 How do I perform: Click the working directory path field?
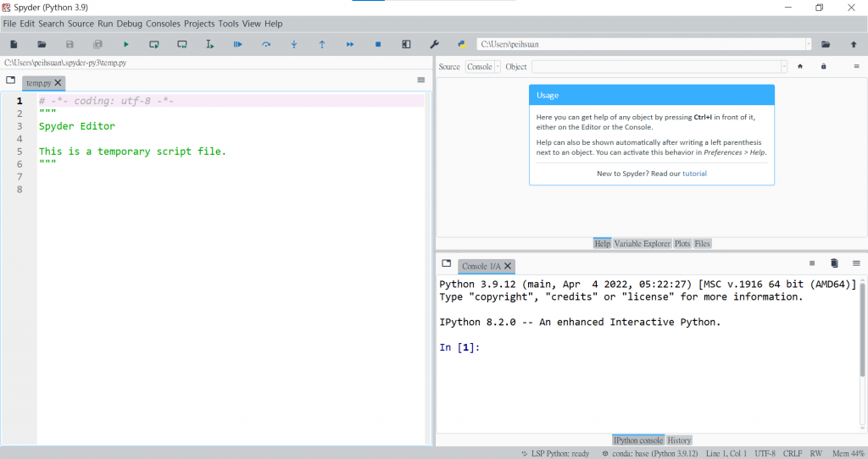click(x=641, y=44)
